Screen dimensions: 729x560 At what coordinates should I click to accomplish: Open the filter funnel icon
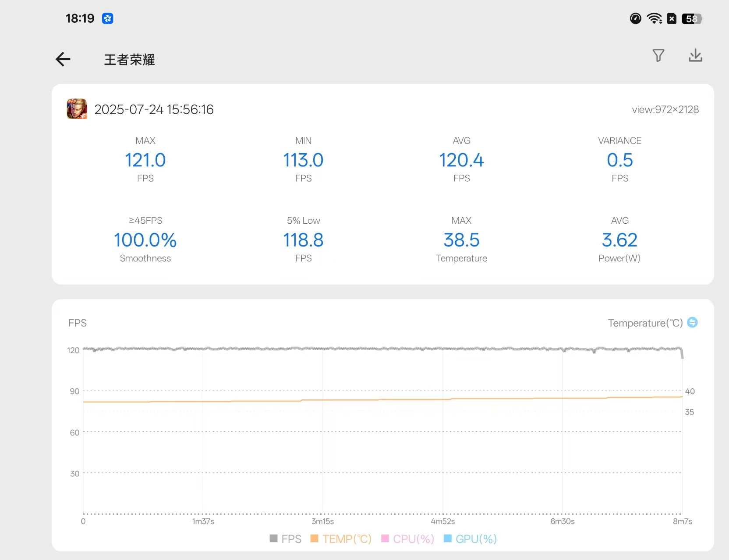tap(658, 56)
